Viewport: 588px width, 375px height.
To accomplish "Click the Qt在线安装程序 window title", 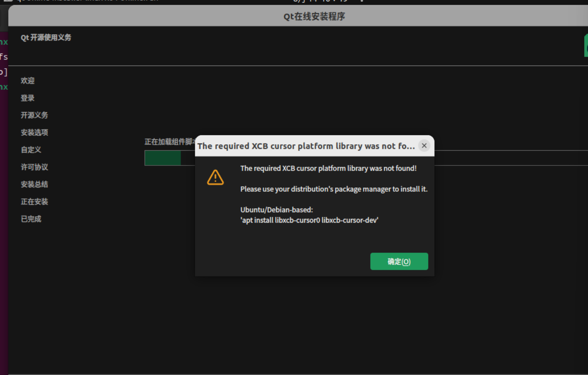I will tap(314, 17).
